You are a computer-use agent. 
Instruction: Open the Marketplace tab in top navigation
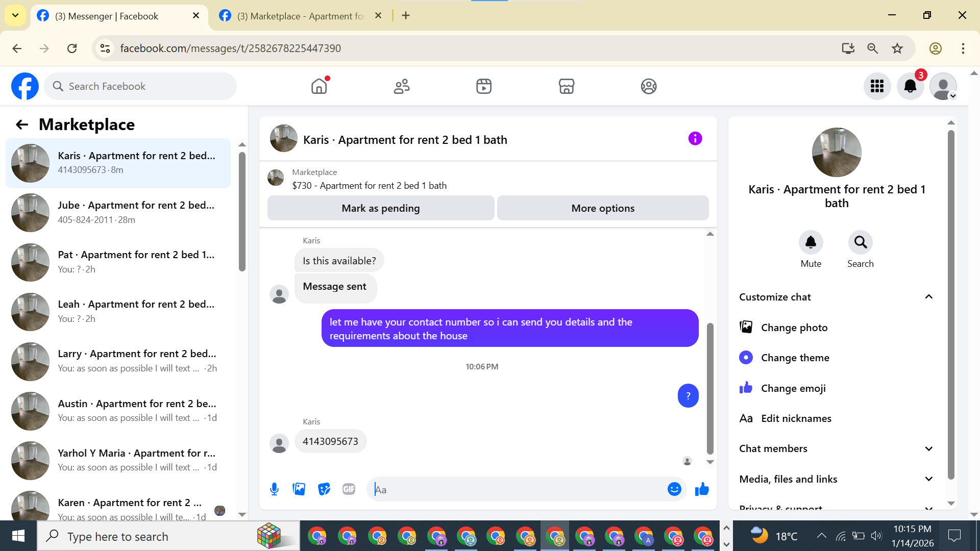click(566, 86)
